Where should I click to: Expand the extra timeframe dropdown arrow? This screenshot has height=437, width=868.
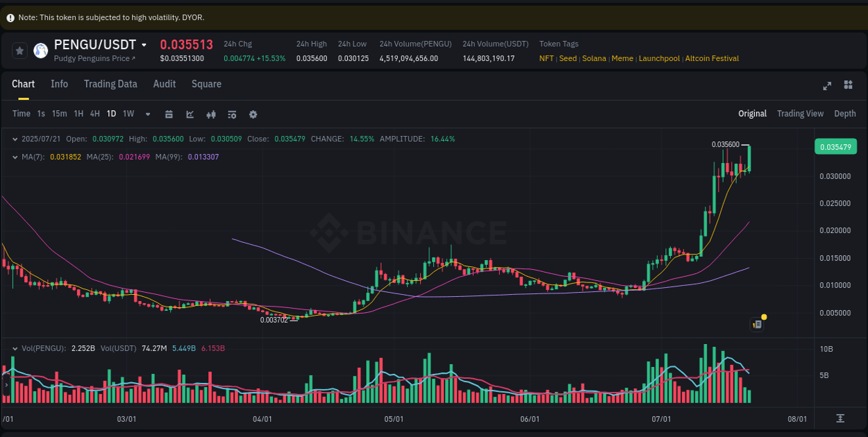(x=147, y=114)
